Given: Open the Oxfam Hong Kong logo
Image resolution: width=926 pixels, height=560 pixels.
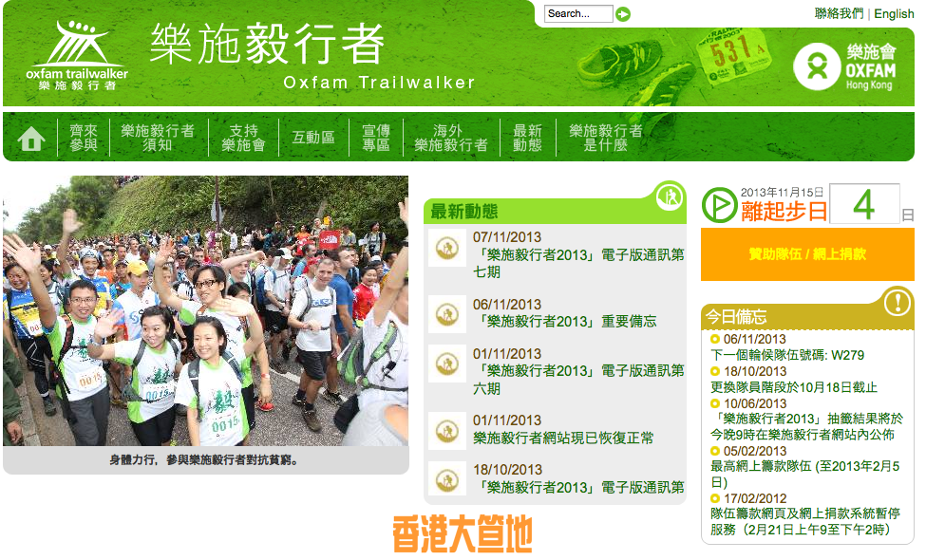Looking at the screenshot, I should 844,66.
